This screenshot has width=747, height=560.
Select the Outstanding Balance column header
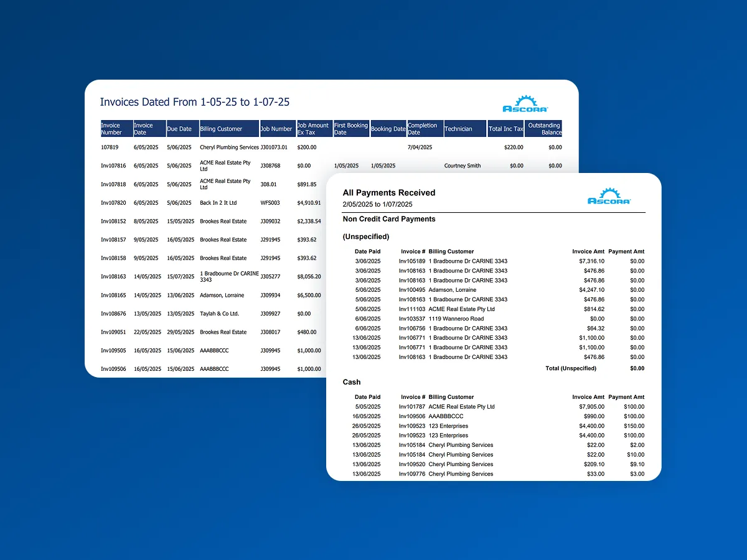click(x=543, y=129)
